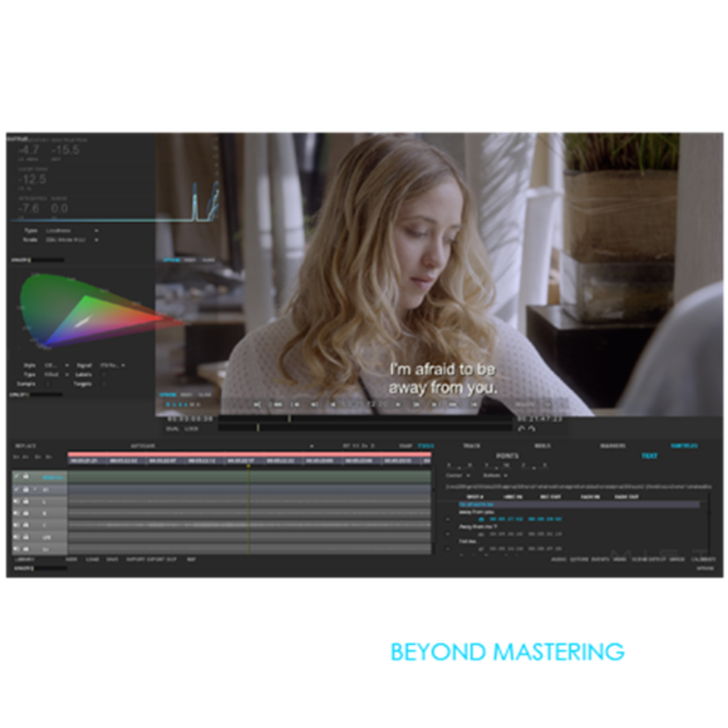Switch to the TRACK tab
The image size is (728, 728).
click(x=472, y=447)
